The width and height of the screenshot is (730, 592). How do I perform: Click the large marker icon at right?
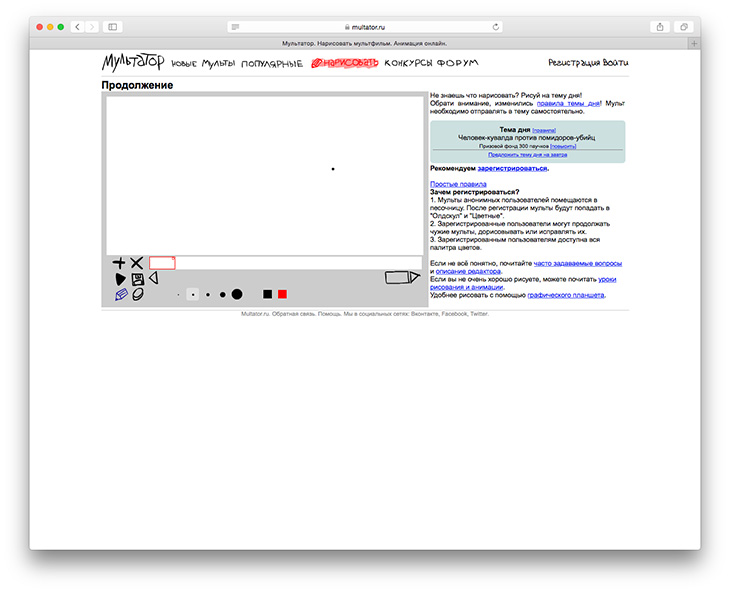pyautogui.click(x=402, y=277)
